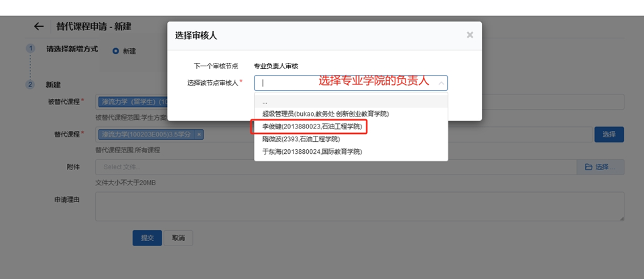Choose the blank '...' option in the list
644x279 pixels.
[x=265, y=102]
